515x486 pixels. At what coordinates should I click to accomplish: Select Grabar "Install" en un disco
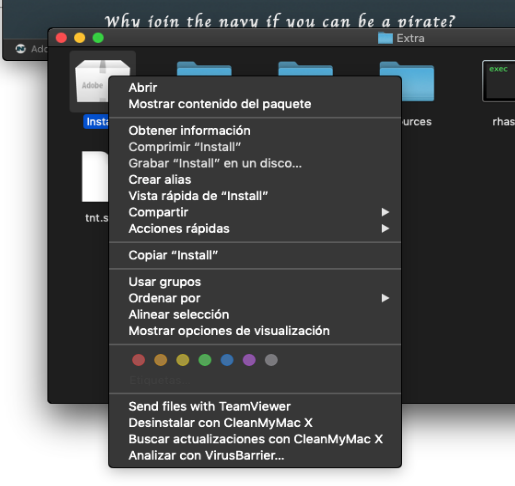255,163
